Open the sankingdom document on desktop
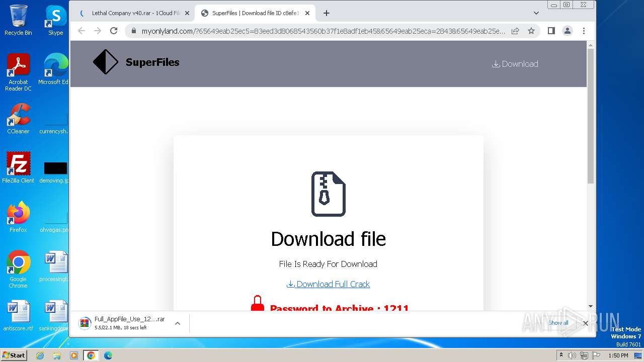 tap(54, 316)
